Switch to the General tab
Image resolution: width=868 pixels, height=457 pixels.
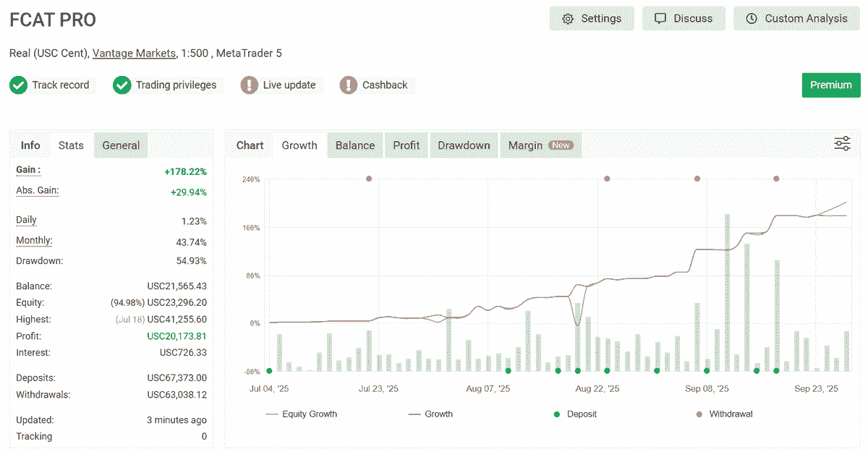[x=121, y=145]
